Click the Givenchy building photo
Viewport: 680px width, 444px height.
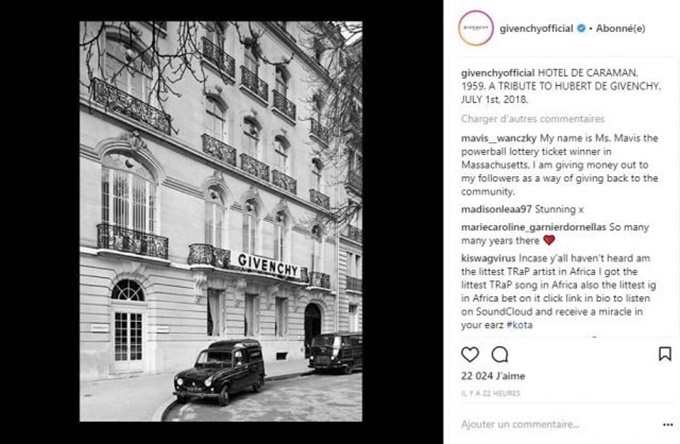pyautogui.click(x=221, y=221)
